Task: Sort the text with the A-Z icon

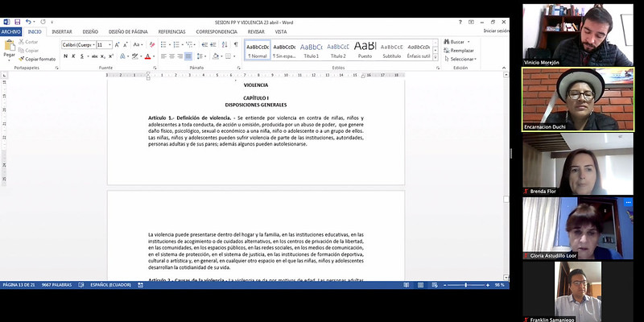Action: click(225, 44)
